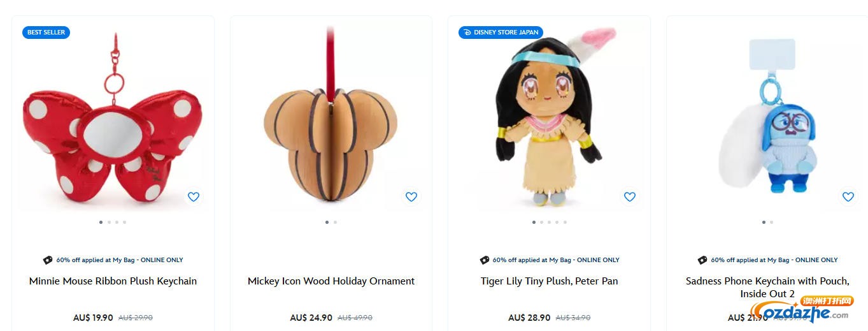The image size is (868, 331).
Task: Open Minnie Mouse Ribbon Plush Keychain page
Action: tap(113, 281)
